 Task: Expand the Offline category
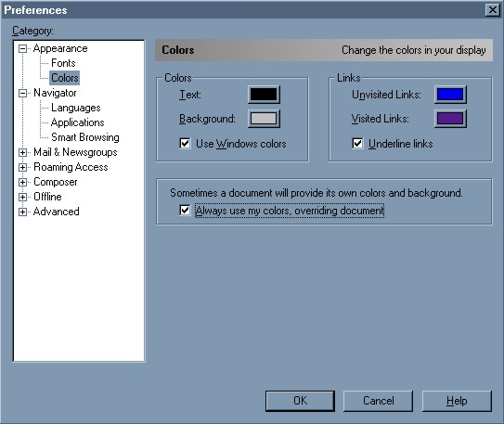tap(22, 197)
